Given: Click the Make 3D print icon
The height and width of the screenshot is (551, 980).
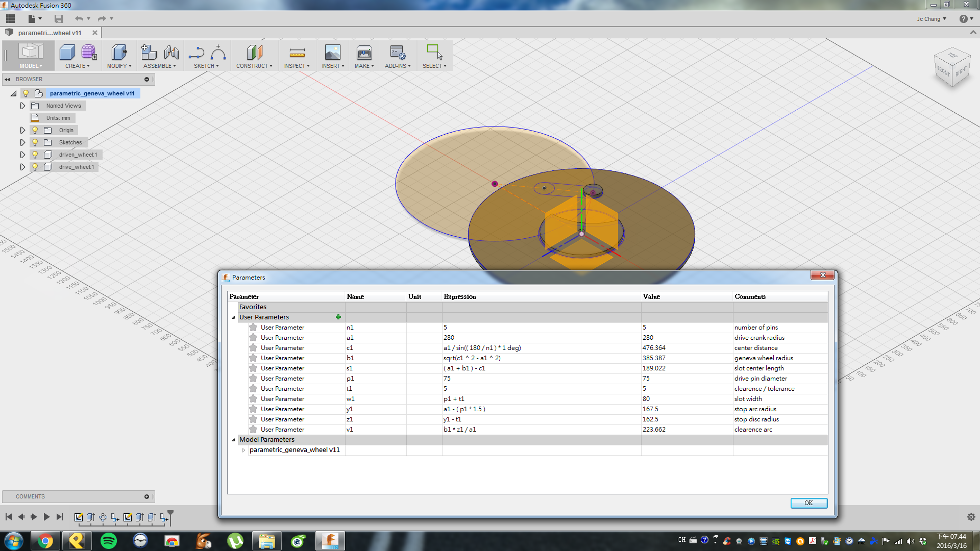Looking at the screenshot, I should [x=364, y=53].
